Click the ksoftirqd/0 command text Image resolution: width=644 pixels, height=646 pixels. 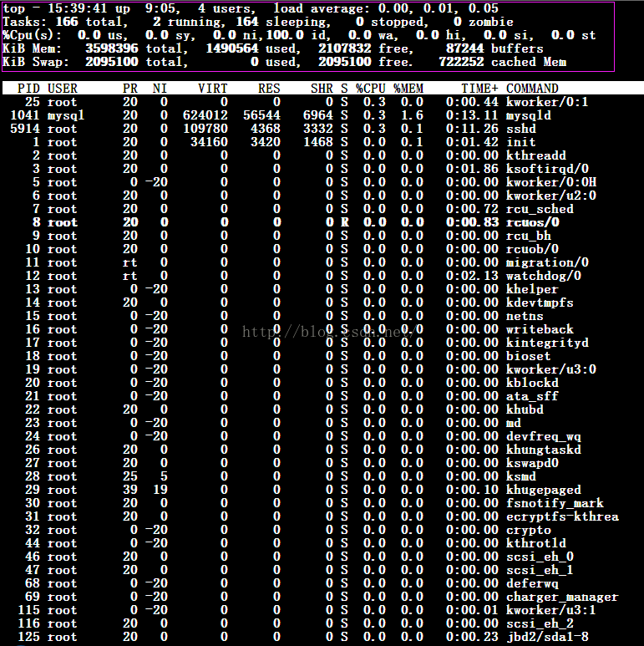[547, 169]
